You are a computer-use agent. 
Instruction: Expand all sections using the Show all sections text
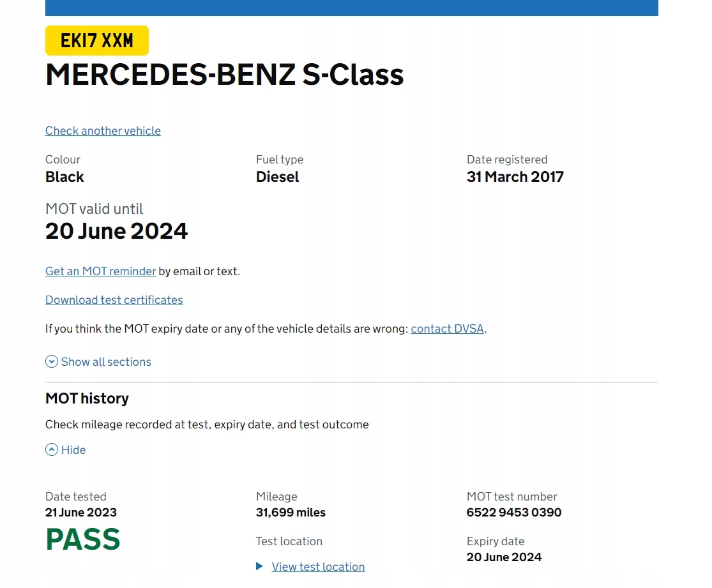click(106, 362)
